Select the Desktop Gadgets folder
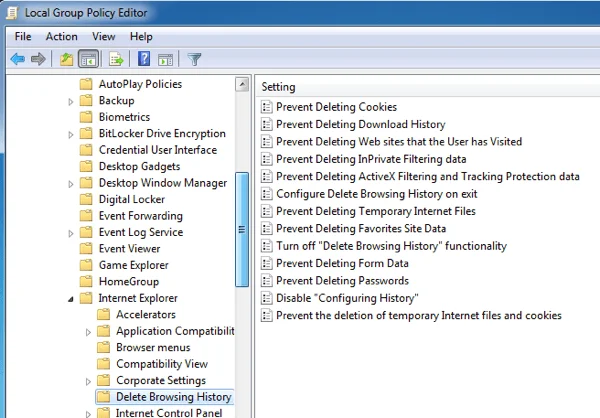Image resolution: width=600 pixels, height=418 pixels. coord(139,167)
